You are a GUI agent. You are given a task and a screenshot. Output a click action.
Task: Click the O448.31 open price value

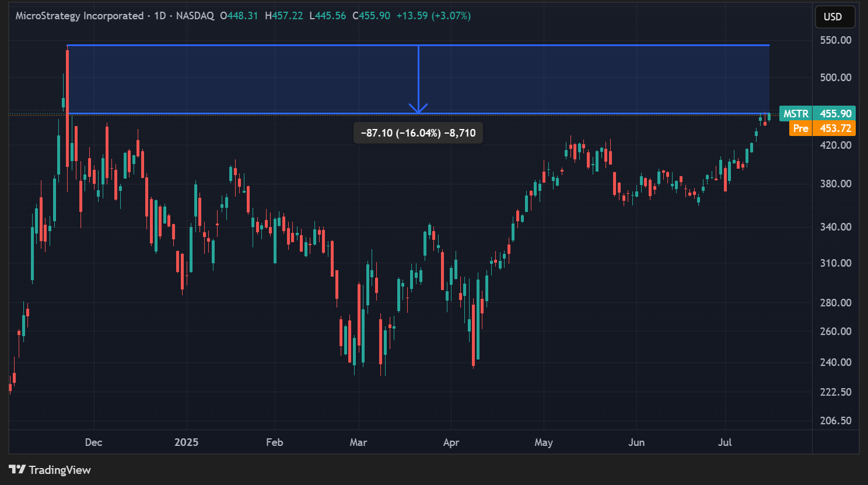239,16
